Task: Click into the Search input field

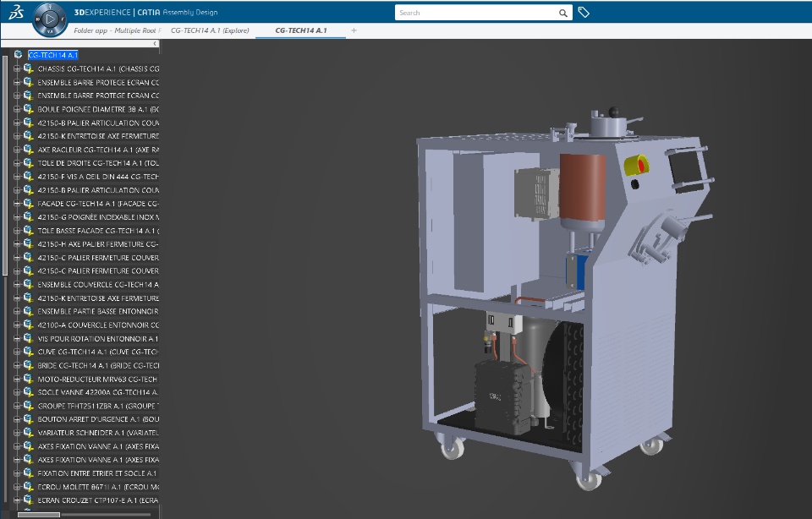Action: (475, 13)
